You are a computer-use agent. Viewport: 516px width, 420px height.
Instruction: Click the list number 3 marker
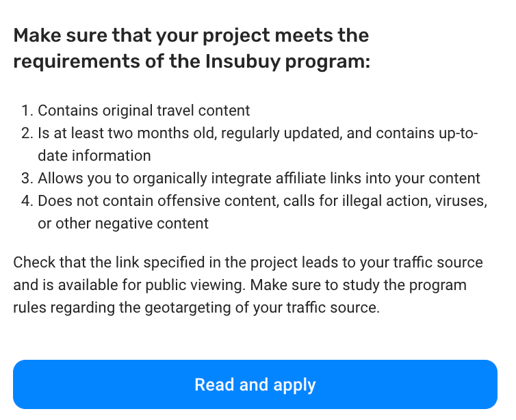point(27,179)
